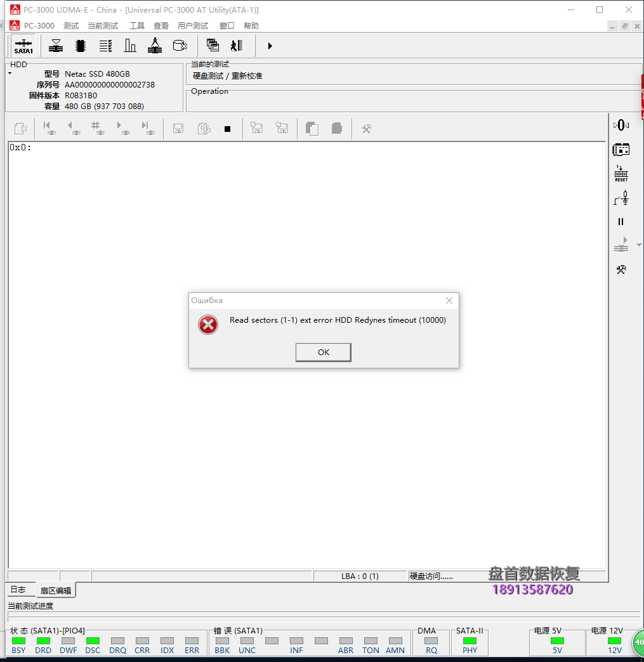Go to first sector button

tap(49, 128)
